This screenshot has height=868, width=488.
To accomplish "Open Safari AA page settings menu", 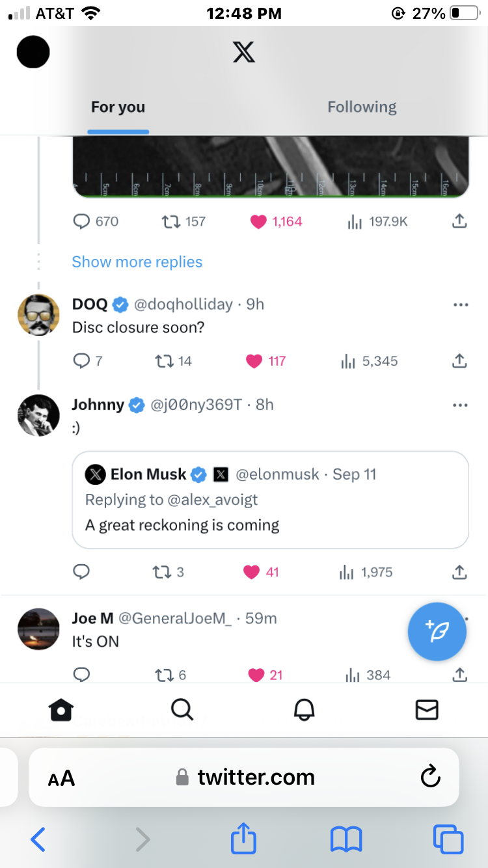I will 62,778.
